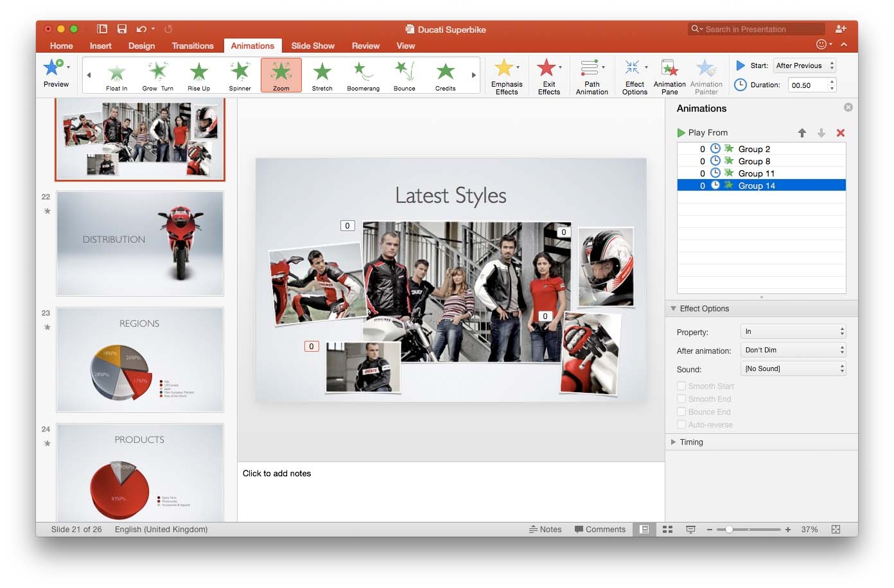The height and width of the screenshot is (588, 894).
Task: Select the Zoom animation effect
Action: (x=281, y=76)
